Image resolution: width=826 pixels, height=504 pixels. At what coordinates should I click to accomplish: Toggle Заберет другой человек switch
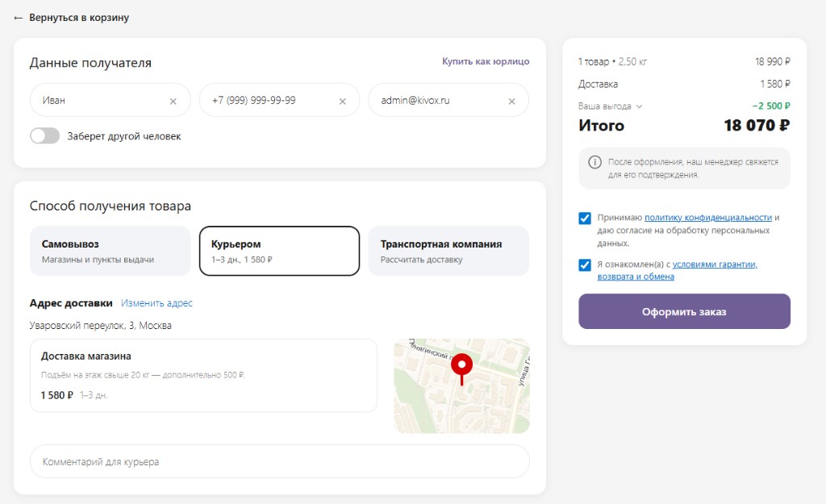(x=45, y=135)
